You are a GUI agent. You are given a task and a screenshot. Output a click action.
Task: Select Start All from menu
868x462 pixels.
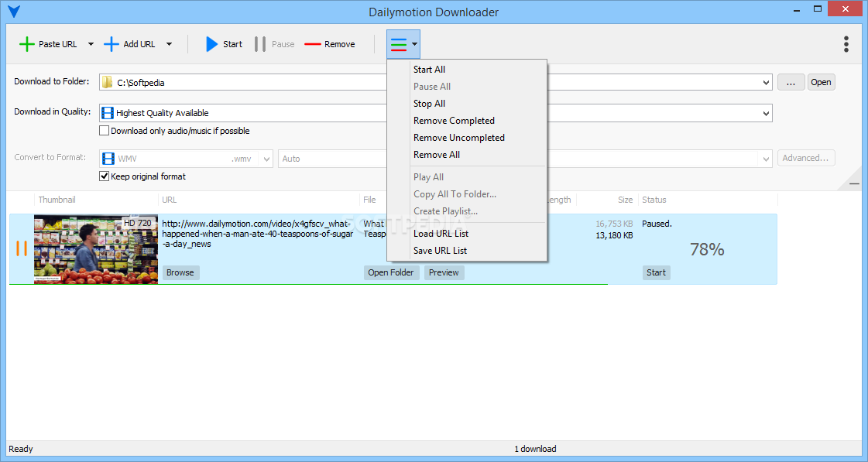coord(467,69)
